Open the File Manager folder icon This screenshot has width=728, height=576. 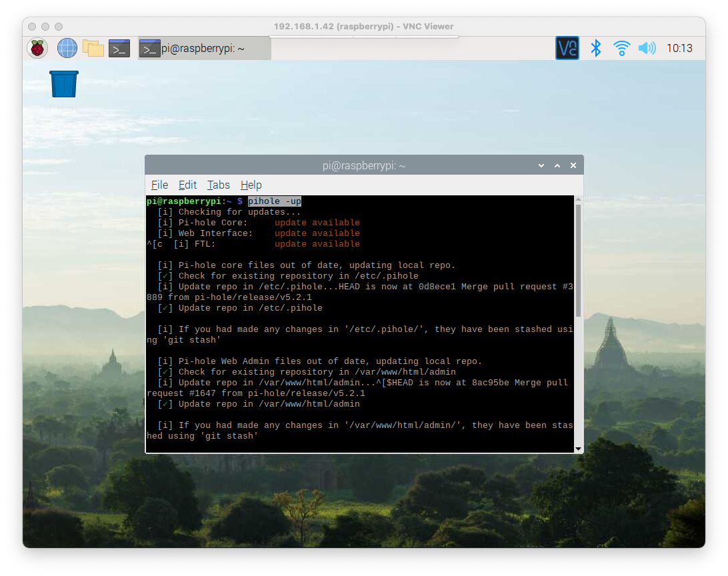tap(93, 48)
